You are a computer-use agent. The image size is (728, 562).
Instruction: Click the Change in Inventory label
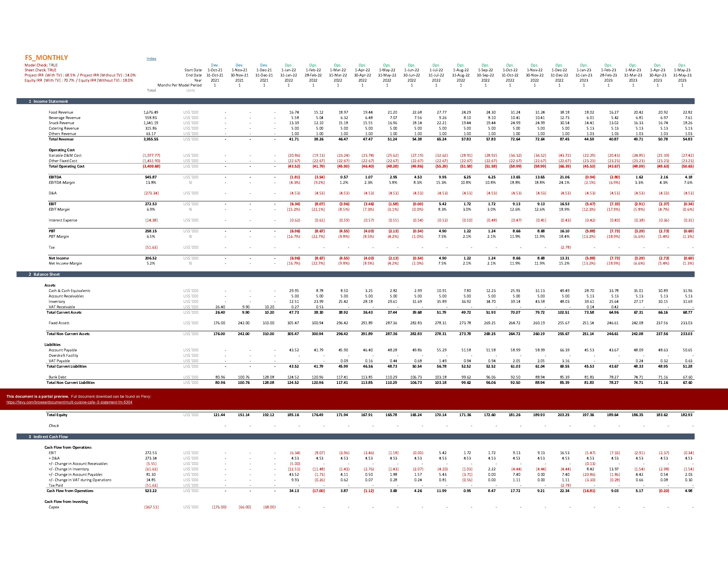click(69, 469)
